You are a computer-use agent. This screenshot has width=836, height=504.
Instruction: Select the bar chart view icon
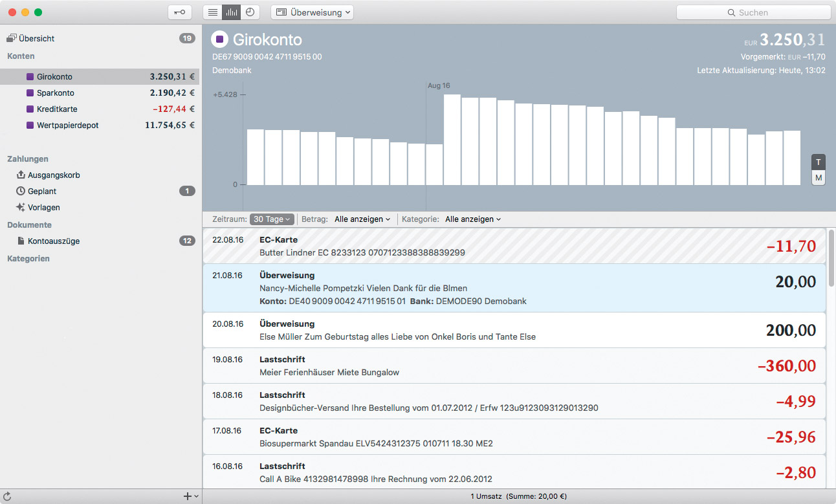[231, 12]
